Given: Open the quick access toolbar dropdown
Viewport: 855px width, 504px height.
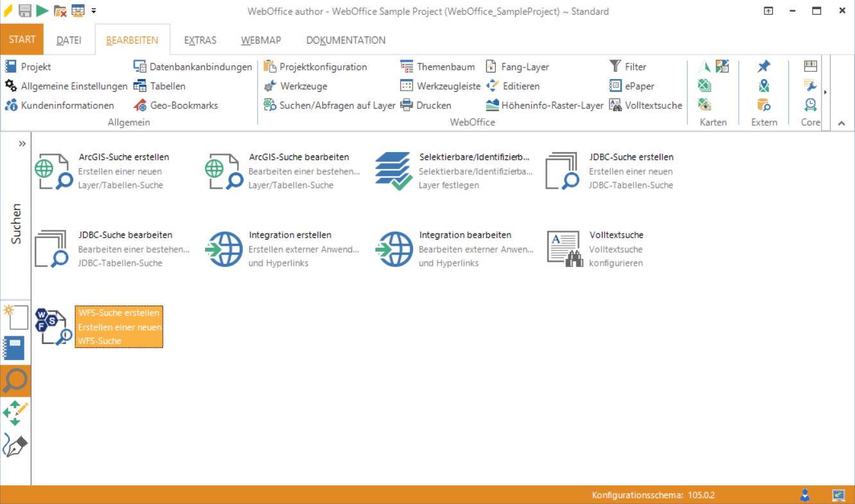Looking at the screenshot, I should (94, 11).
